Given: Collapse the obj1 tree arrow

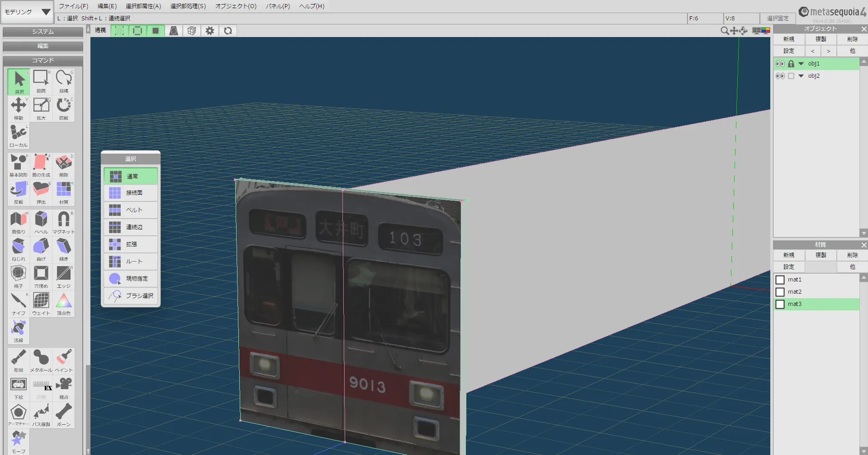Looking at the screenshot, I should (801, 64).
